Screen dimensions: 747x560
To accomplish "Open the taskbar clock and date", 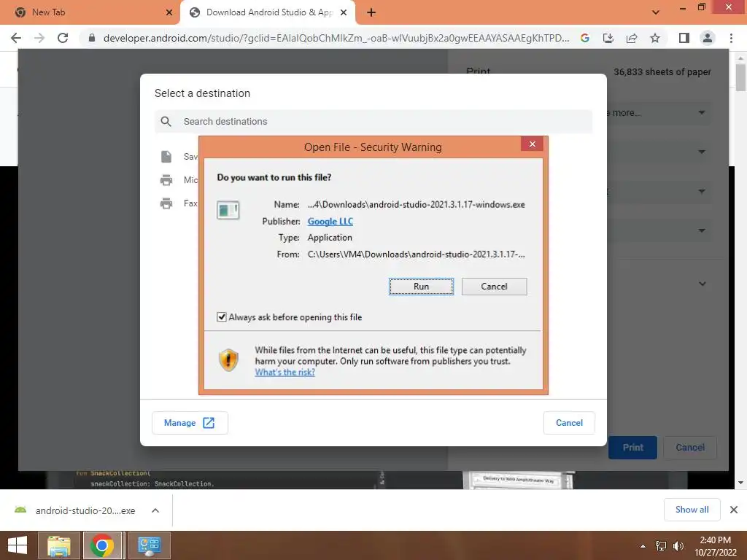I will [715, 546].
